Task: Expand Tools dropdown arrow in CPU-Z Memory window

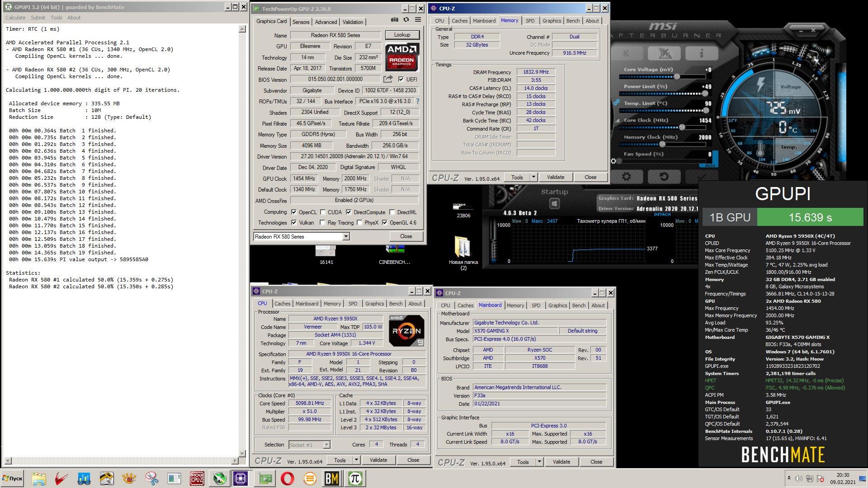Action: tap(534, 177)
